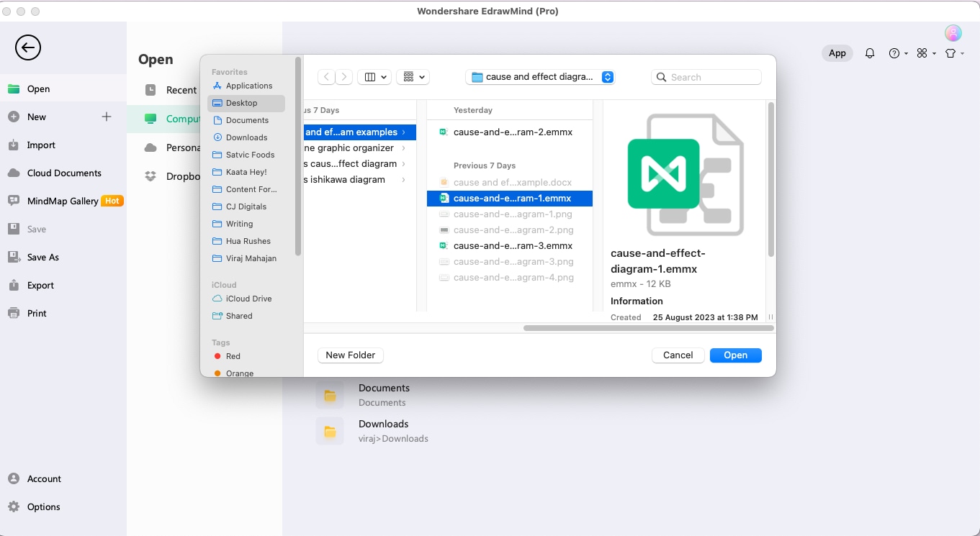Click the Dropbox icon in Open list
This screenshot has height=536, width=980.
[x=150, y=176]
